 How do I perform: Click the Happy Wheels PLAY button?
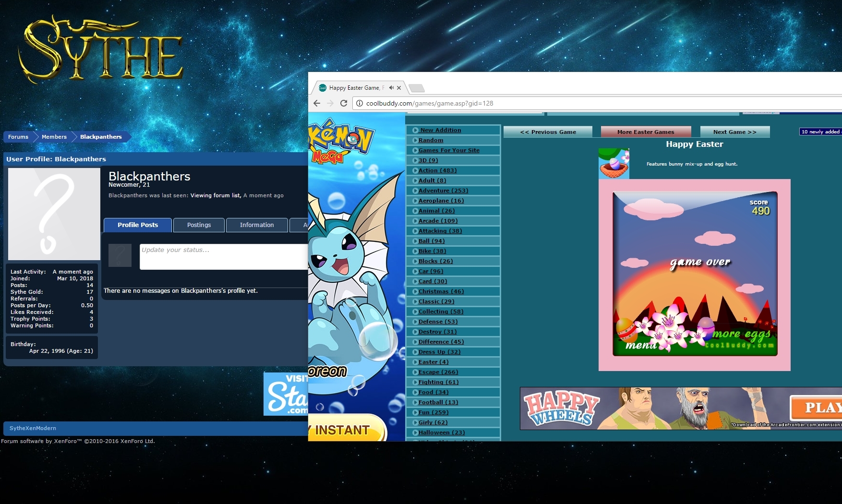816,408
